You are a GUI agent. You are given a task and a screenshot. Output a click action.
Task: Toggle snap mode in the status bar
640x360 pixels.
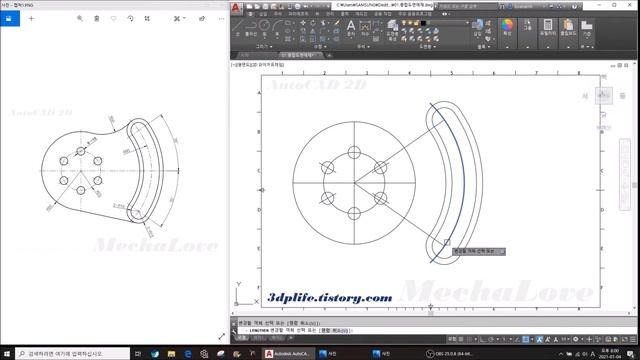(470, 339)
